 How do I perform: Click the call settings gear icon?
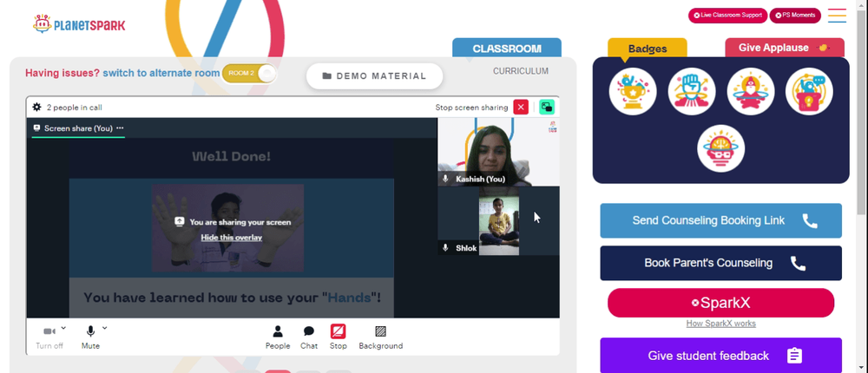pos(36,108)
